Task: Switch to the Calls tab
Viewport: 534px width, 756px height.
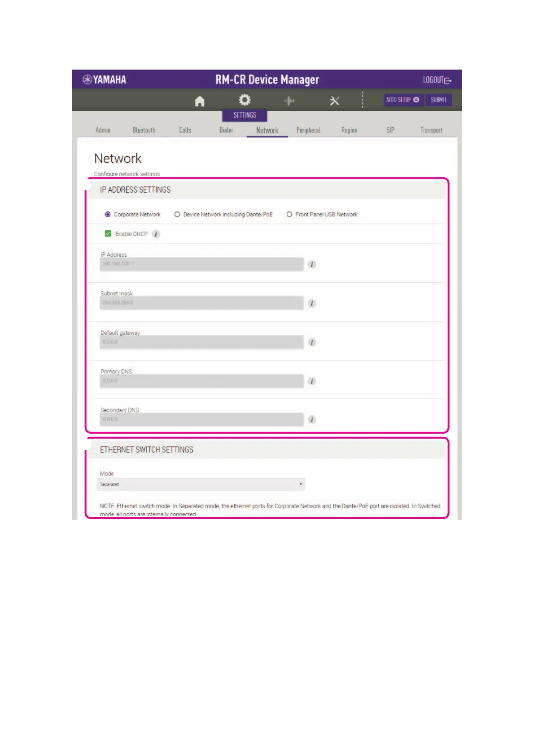Action: (x=185, y=130)
